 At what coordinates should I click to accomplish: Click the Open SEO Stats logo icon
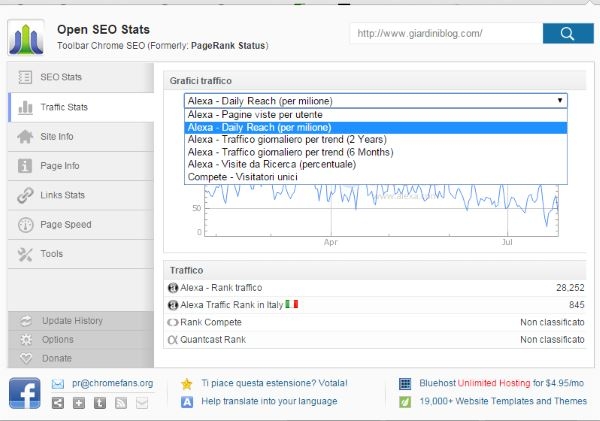click(x=26, y=38)
